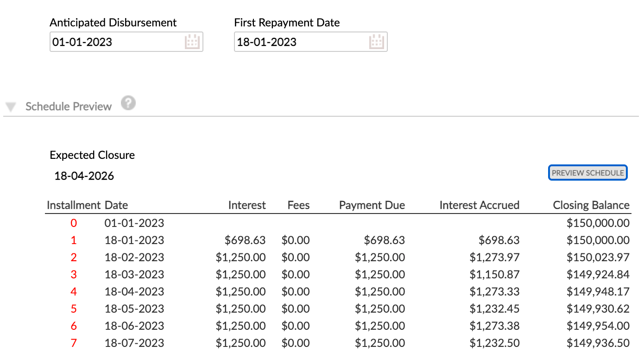Image resolution: width=644 pixels, height=352 pixels.
Task: Click the Schedule Preview section title
Action: tap(69, 107)
